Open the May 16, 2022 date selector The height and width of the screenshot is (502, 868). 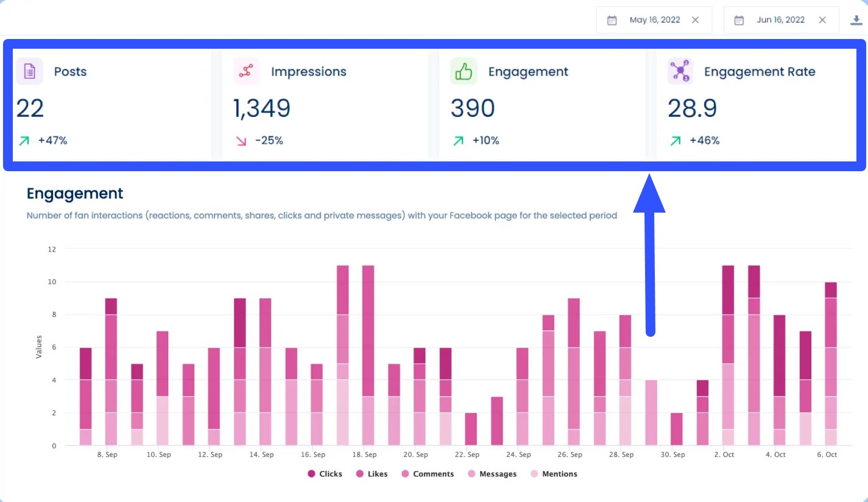coord(654,19)
